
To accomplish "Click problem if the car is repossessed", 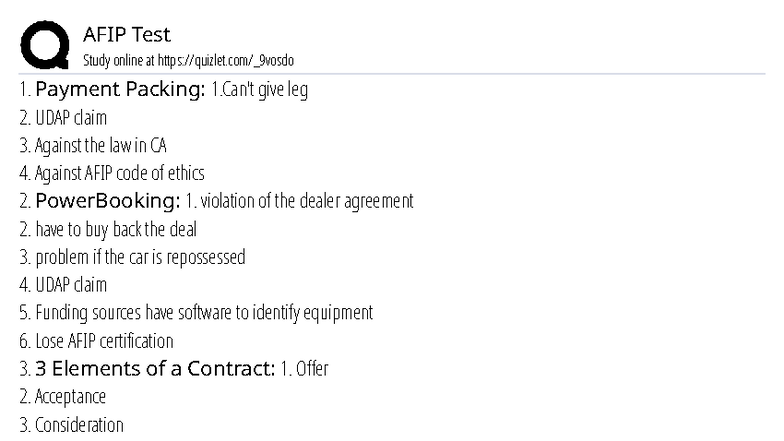I will click(x=132, y=257).
